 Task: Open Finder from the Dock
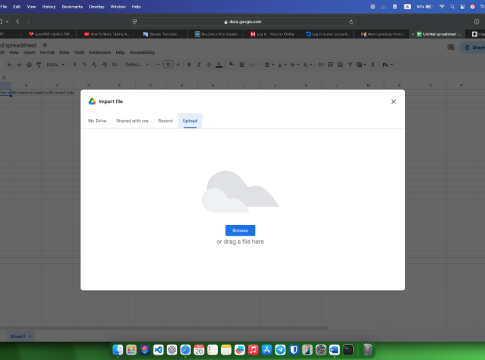pos(118,350)
